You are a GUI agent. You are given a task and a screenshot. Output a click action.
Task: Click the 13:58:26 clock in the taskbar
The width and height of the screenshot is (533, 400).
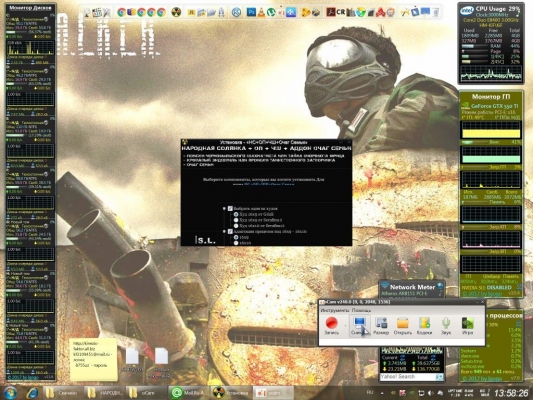pyautogui.click(x=511, y=393)
